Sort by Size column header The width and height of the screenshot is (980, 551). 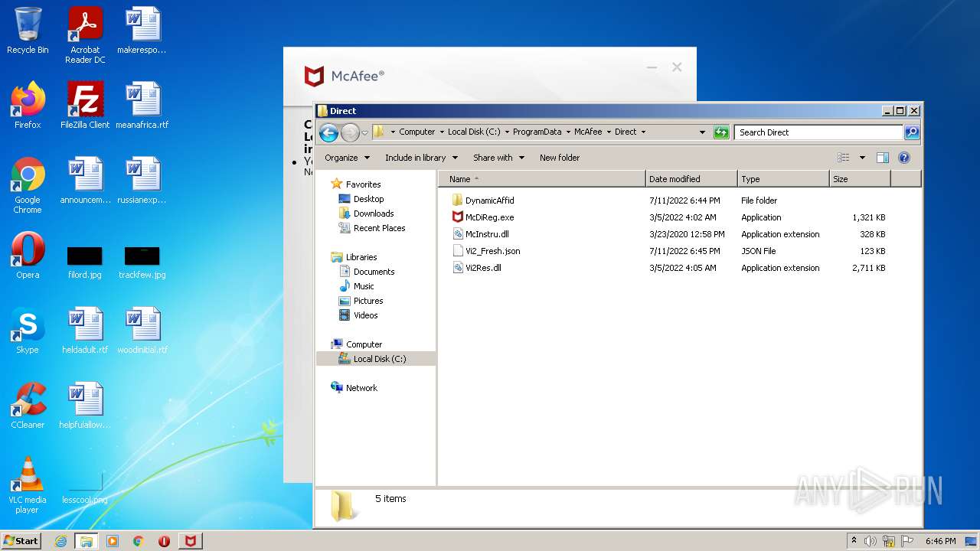point(860,179)
